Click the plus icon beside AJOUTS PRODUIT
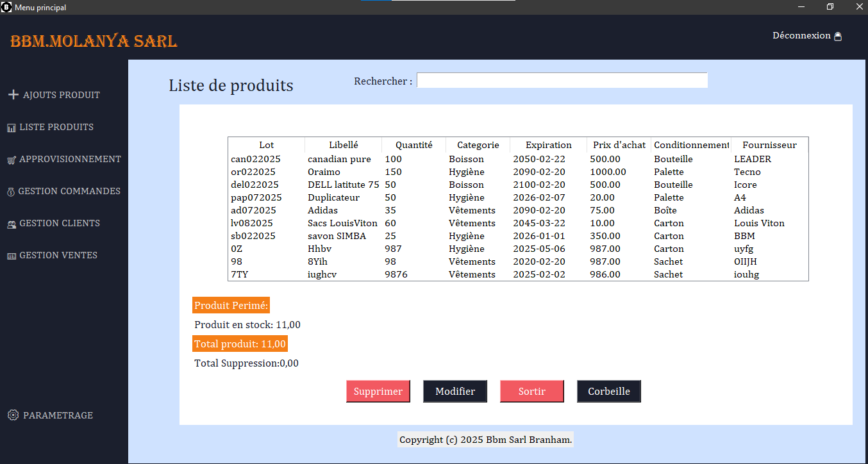This screenshot has height=464, width=868. 13,94
